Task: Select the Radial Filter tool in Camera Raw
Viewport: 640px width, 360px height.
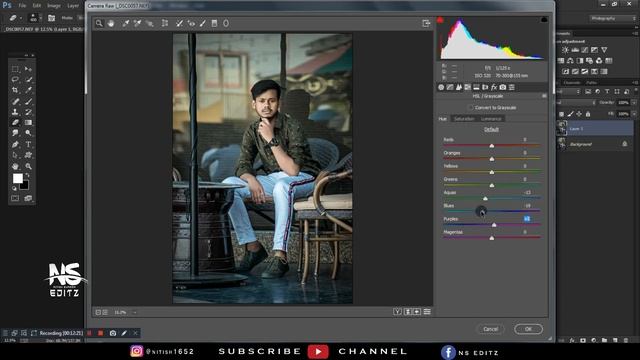Action: click(x=226, y=23)
